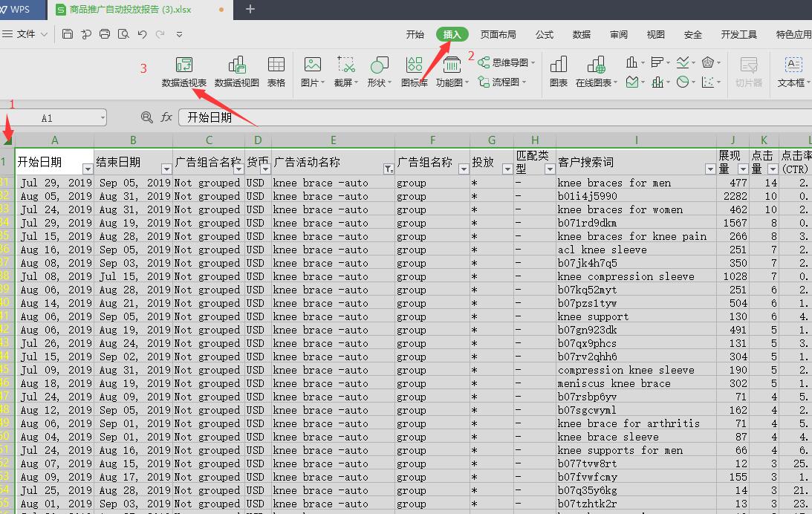Click the print icon in quick toolbar
Image resolution: width=812 pixels, height=514 pixels.
(105, 34)
